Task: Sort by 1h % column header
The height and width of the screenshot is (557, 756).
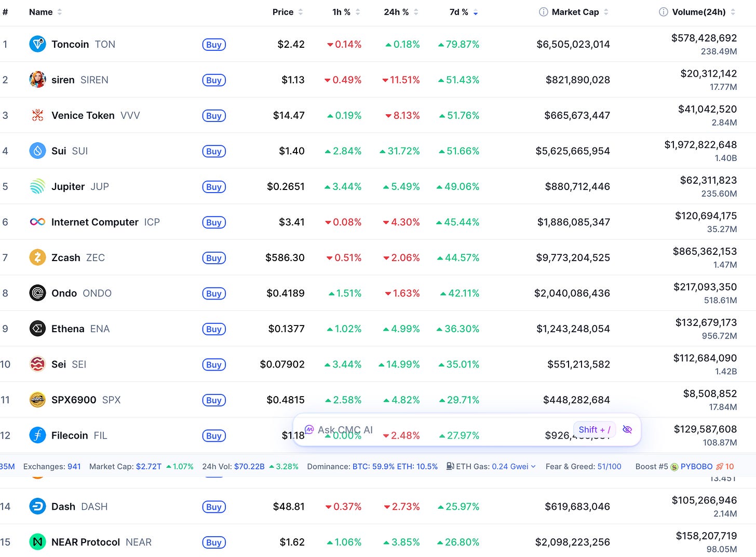Action: click(x=346, y=12)
